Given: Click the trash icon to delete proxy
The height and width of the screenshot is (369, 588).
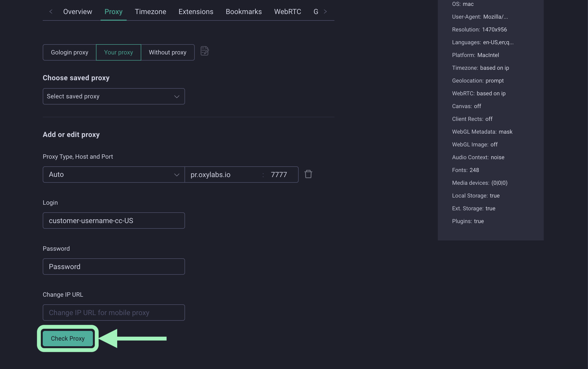Looking at the screenshot, I should [308, 174].
